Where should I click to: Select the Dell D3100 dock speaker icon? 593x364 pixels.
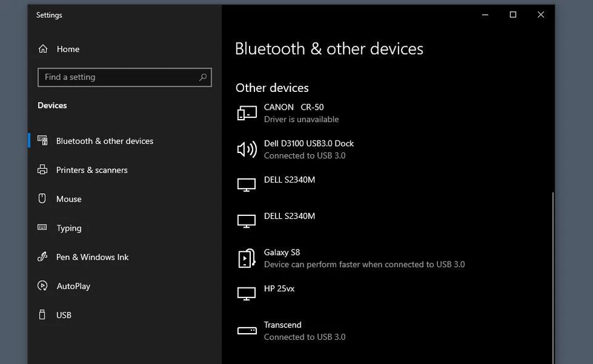click(x=246, y=149)
